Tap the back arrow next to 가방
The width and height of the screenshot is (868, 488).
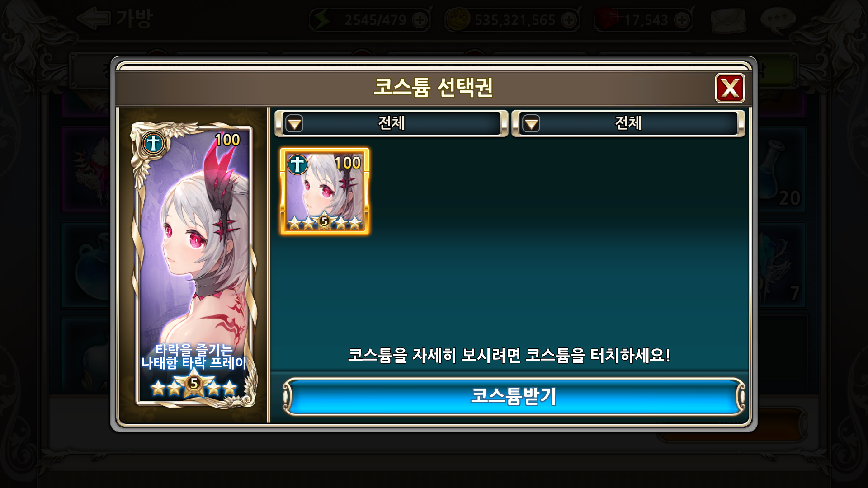(x=94, y=19)
